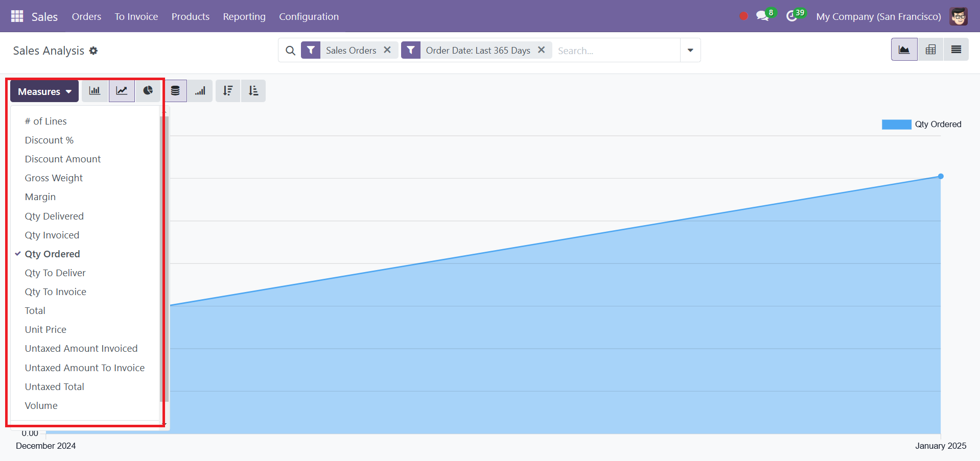This screenshot has height=461, width=980.
Task: Open the user avatar menu
Action: (x=959, y=16)
